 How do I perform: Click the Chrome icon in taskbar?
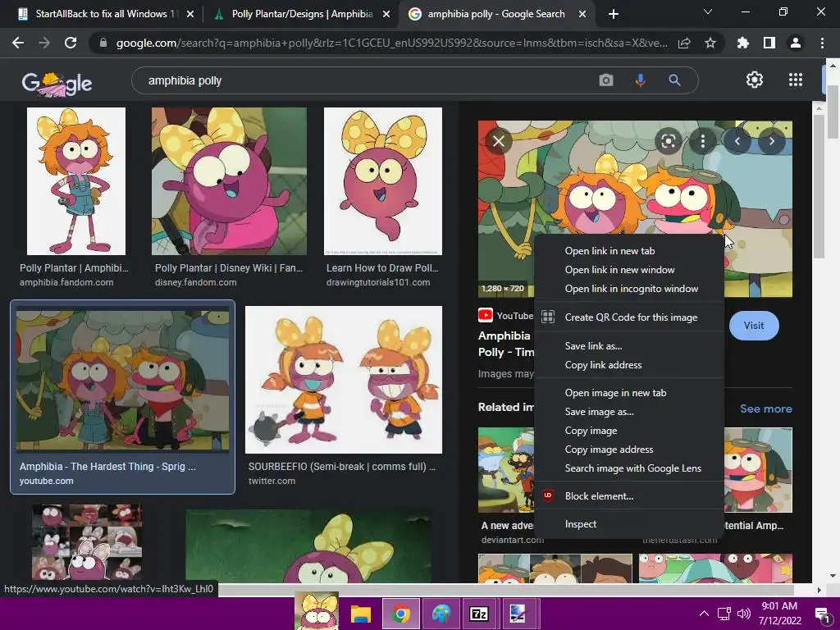[x=400, y=614]
